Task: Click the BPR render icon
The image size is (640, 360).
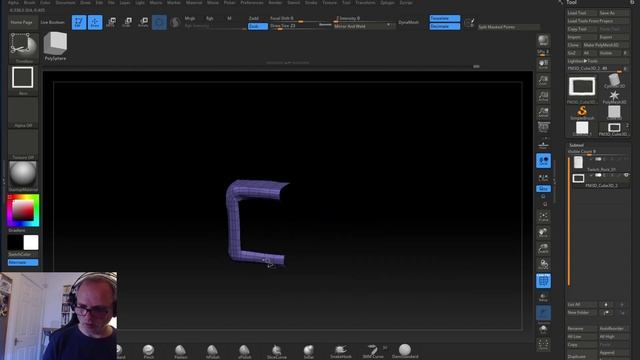Action: (543, 41)
